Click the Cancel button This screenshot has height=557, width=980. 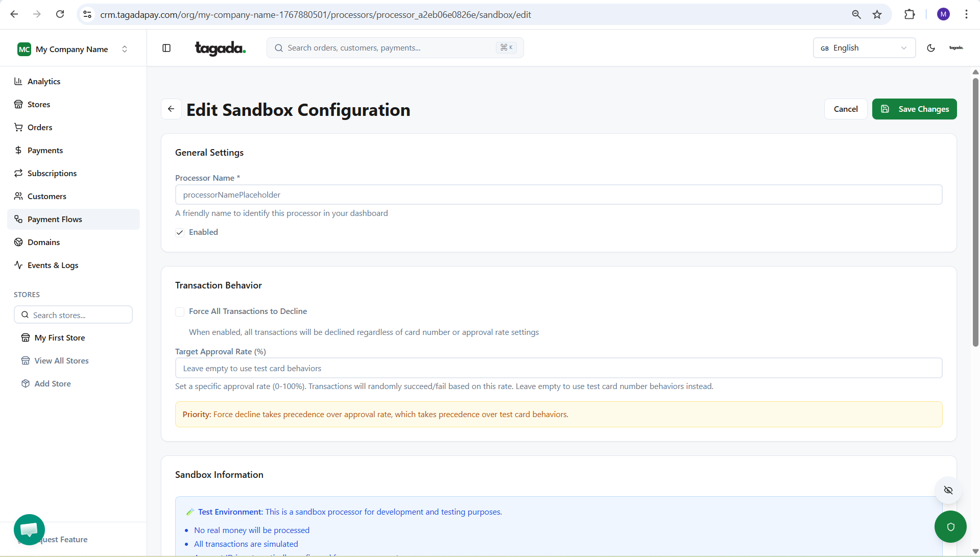[845, 109]
